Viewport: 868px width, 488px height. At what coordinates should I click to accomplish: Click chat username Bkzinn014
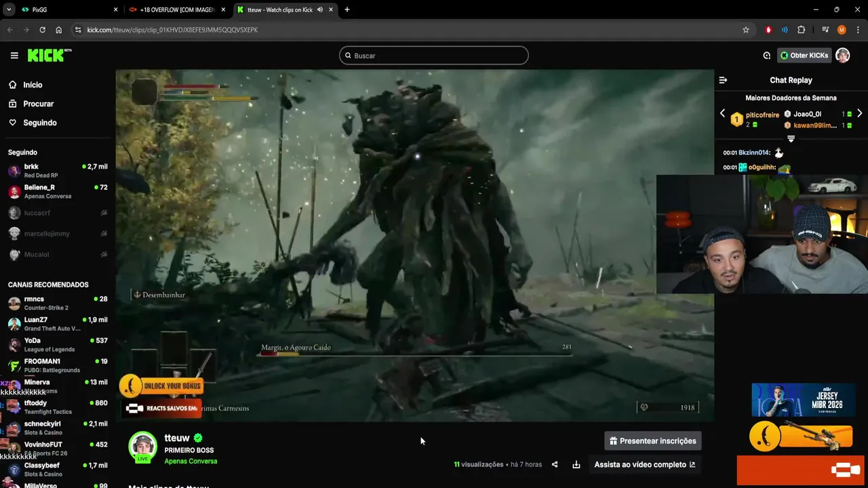tap(754, 152)
